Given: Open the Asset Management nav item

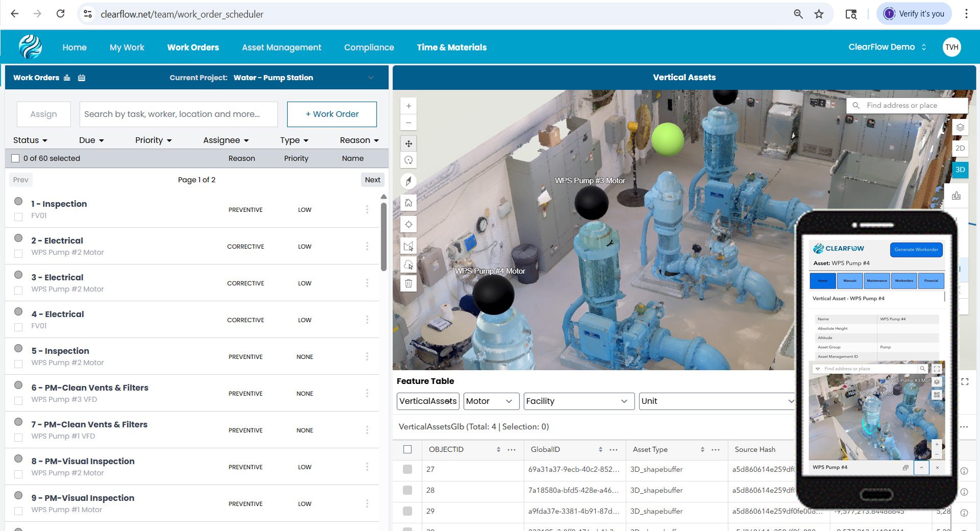Looking at the screenshot, I should click(x=281, y=47).
